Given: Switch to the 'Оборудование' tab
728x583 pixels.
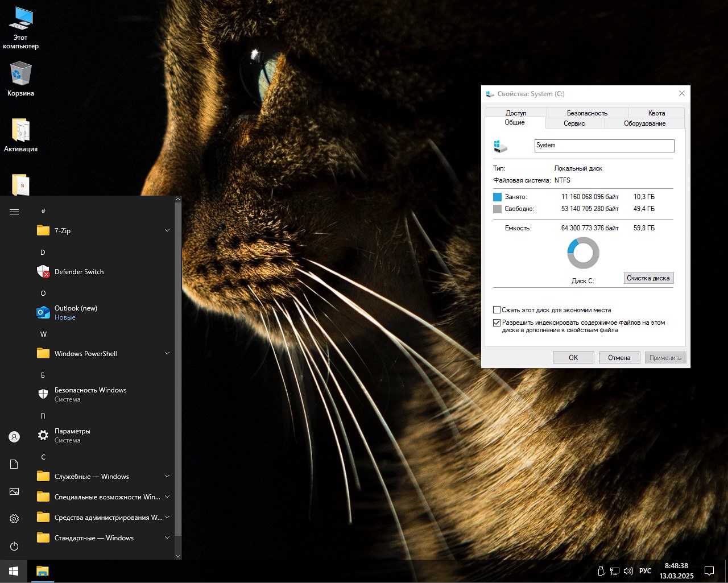Looking at the screenshot, I should (x=644, y=123).
